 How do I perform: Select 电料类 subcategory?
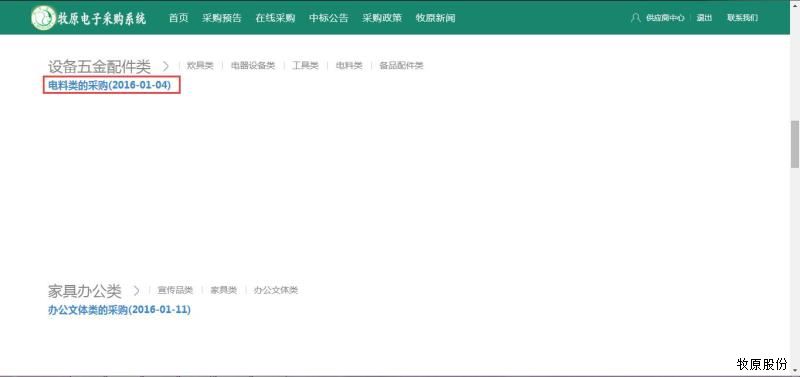click(349, 66)
